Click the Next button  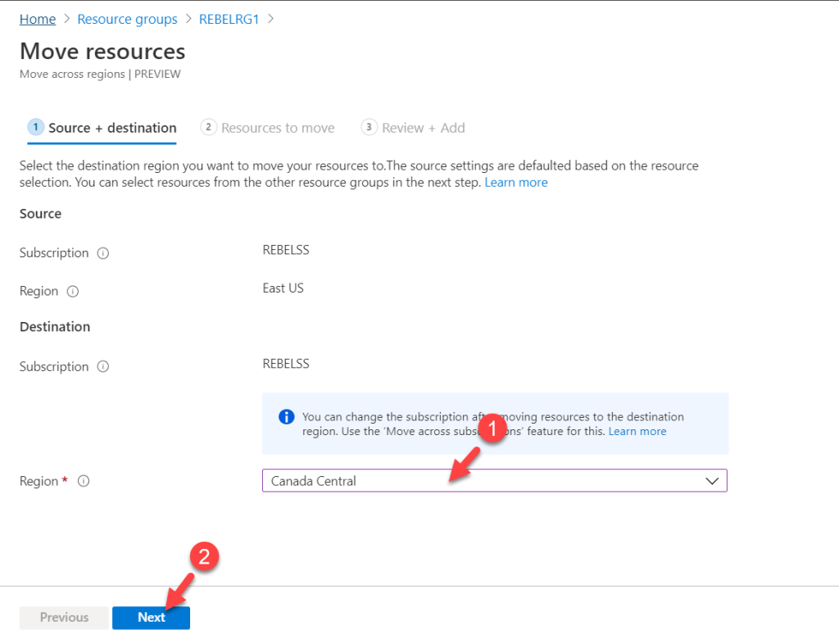[151, 618]
